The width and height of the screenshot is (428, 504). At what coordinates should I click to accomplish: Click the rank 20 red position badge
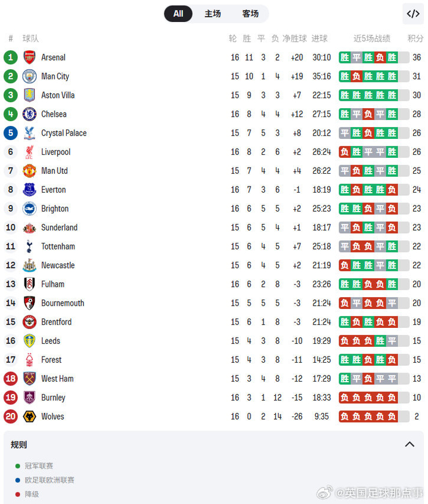(10, 417)
